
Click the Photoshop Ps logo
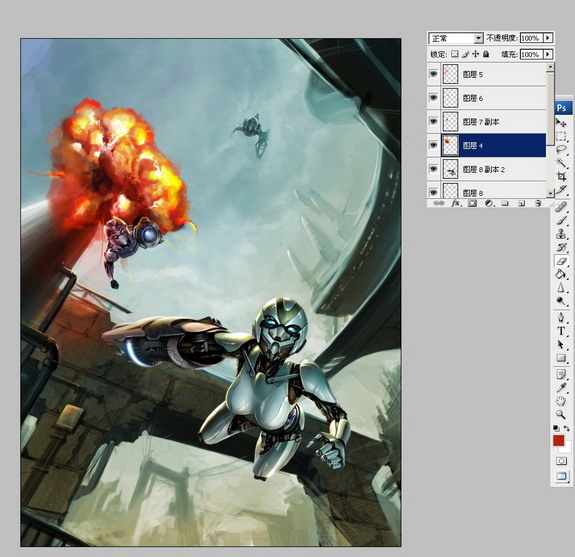562,108
